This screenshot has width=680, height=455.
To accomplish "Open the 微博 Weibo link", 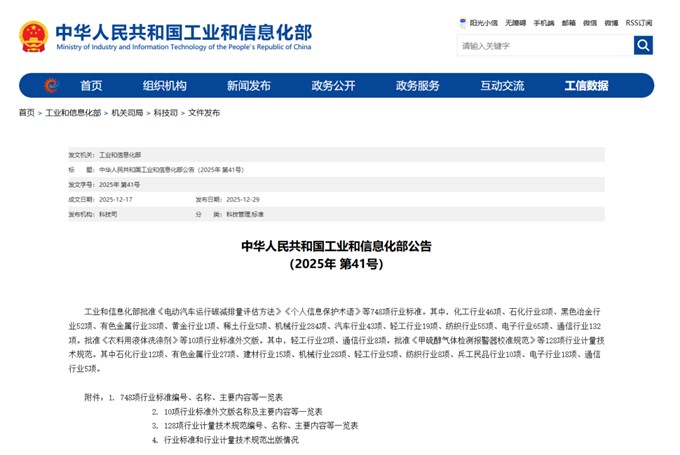I will (x=611, y=22).
